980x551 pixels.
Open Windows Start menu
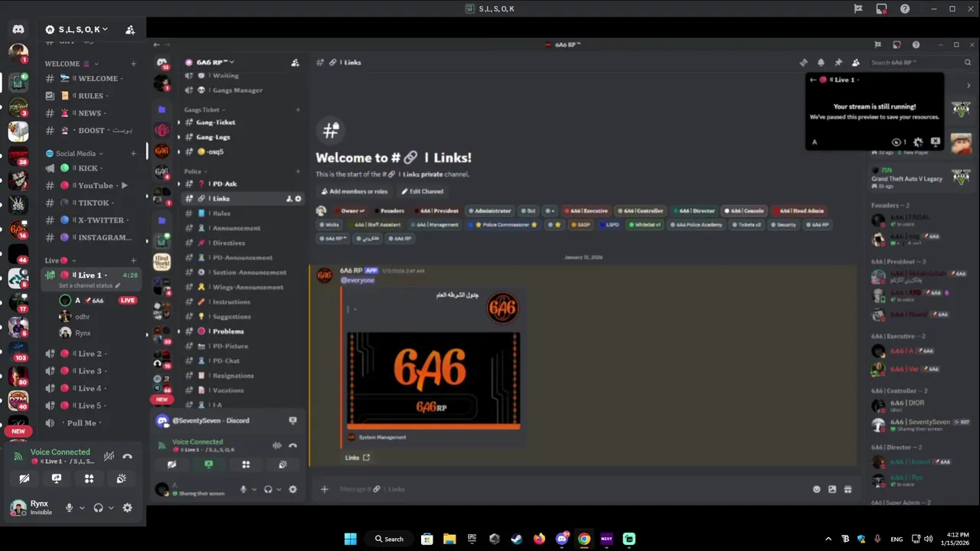350,539
